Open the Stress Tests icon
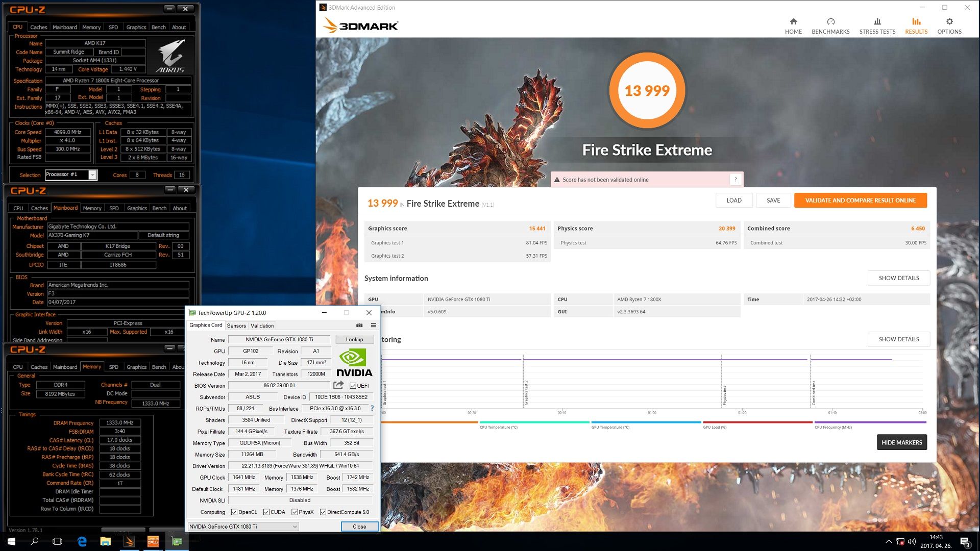The height and width of the screenshot is (551, 980). (877, 22)
